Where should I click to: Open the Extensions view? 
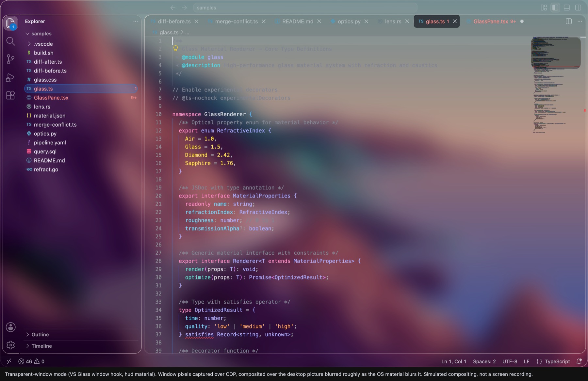tap(10, 95)
